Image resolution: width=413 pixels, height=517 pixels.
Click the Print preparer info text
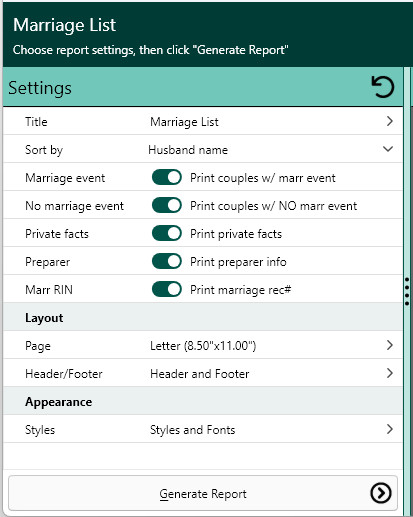238,262
